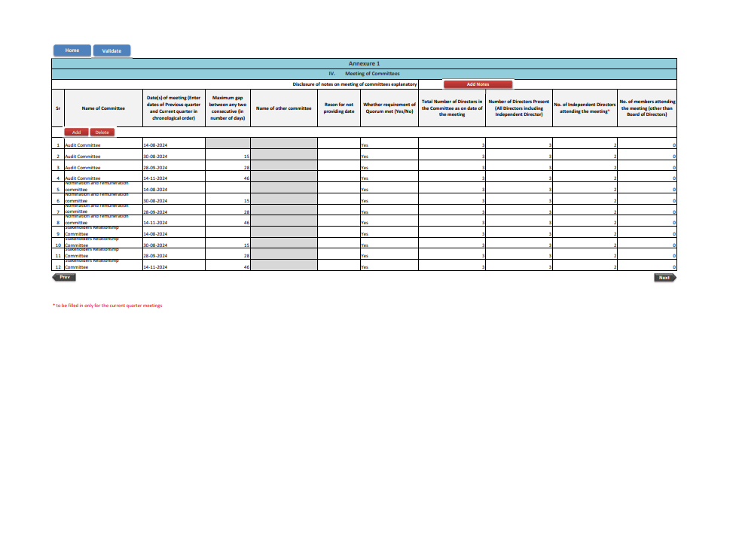This screenshot has width=739, height=560.
Task: Open Add Notes for committee meetings
Action: click(x=478, y=84)
